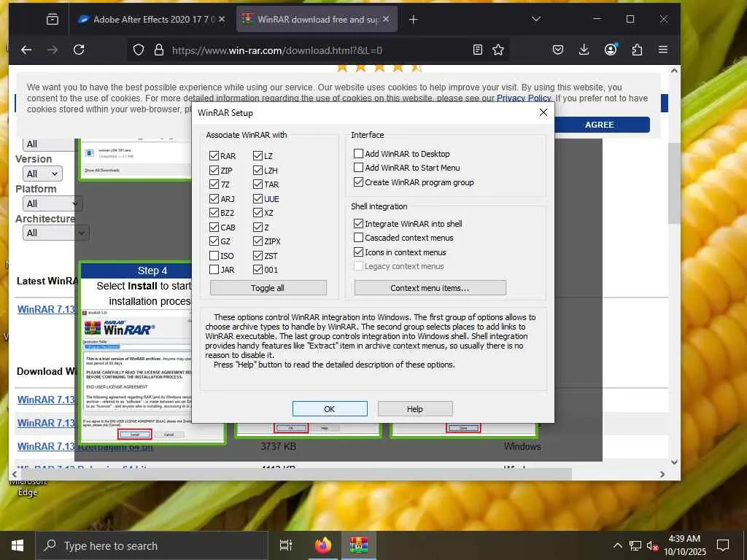Check Add WinRAR to Start Menu
The height and width of the screenshot is (560, 747).
coord(358,167)
